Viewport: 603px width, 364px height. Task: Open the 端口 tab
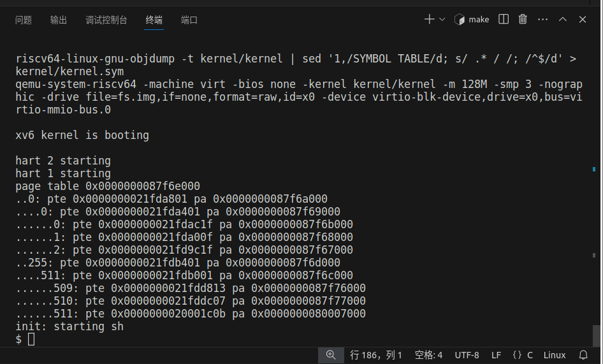[189, 20]
